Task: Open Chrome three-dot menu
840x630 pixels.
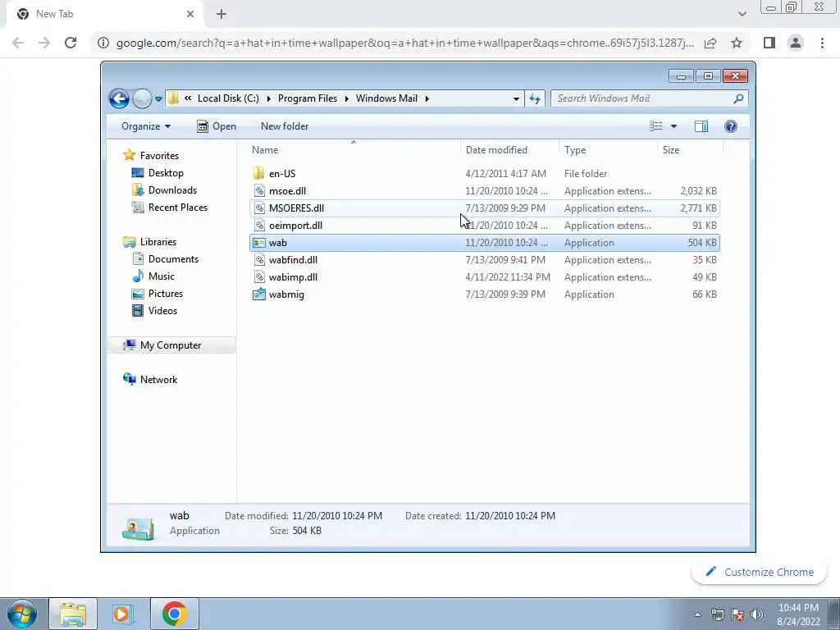Action: click(x=822, y=43)
